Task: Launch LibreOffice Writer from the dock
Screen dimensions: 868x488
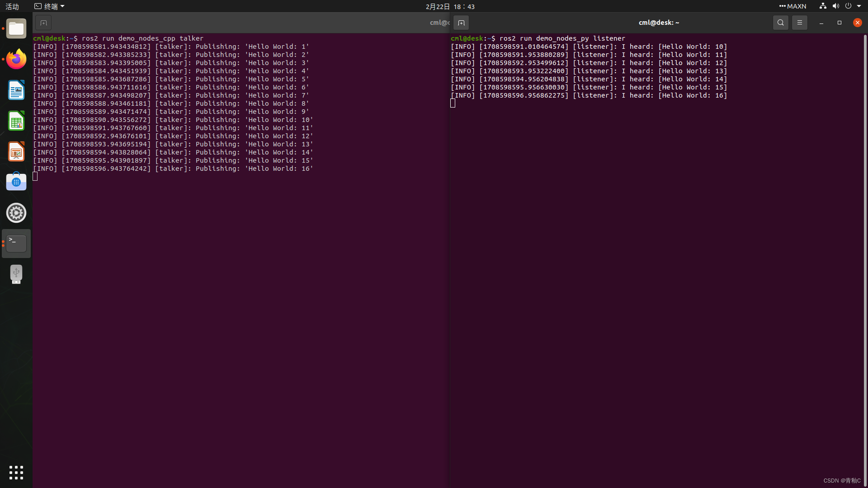Action: (16, 90)
